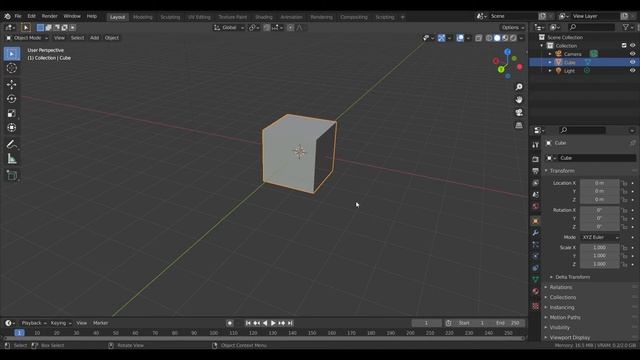Hide the Light in the outliner
The height and width of the screenshot is (360, 640).
[x=632, y=71]
